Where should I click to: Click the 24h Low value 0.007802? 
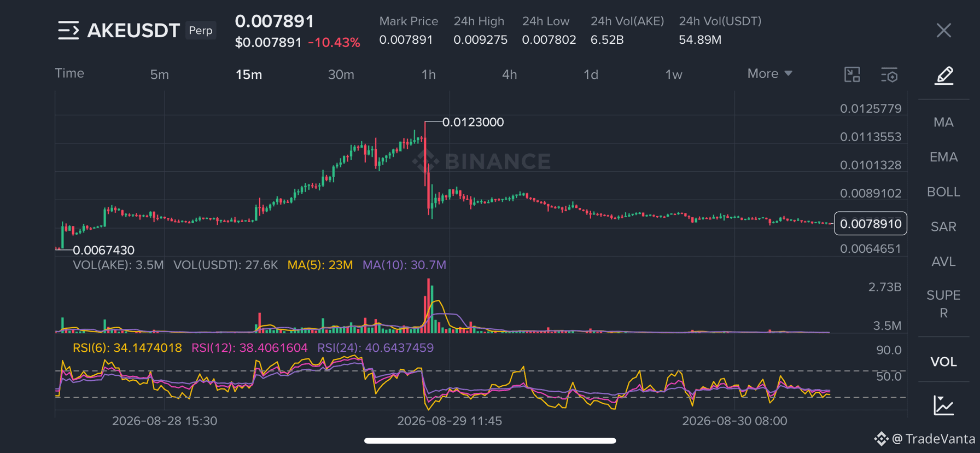coord(549,40)
